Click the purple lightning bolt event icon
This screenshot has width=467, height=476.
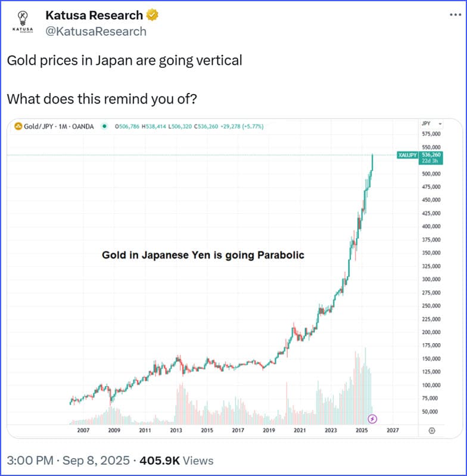pos(373,419)
